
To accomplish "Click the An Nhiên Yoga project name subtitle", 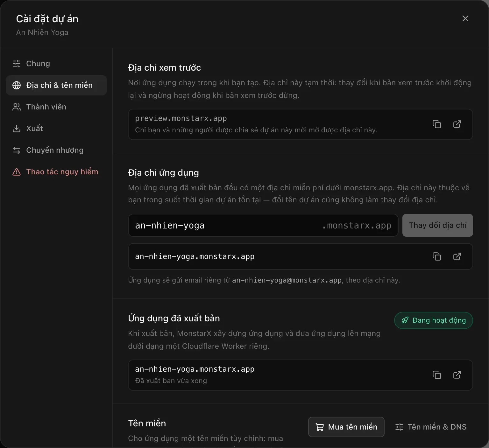I will click(x=42, y=32).
